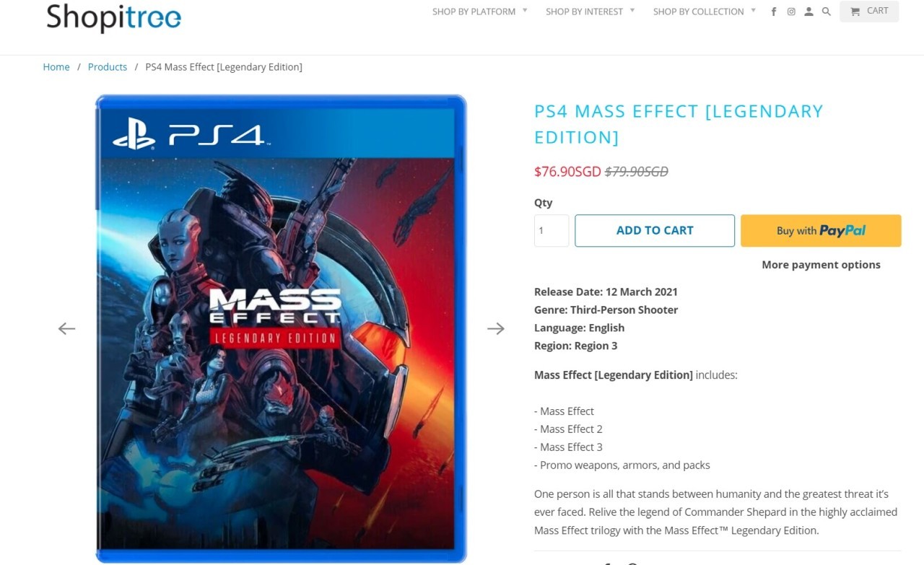Open the Shop By Platform menu
This screenshot has width=924, height=565.
(474, 12)
